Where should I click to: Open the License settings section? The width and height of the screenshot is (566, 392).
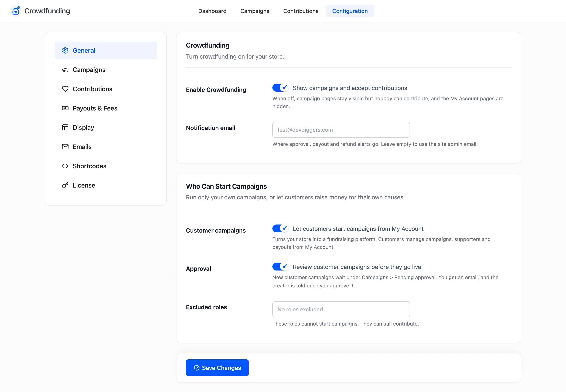click(106, 185)
